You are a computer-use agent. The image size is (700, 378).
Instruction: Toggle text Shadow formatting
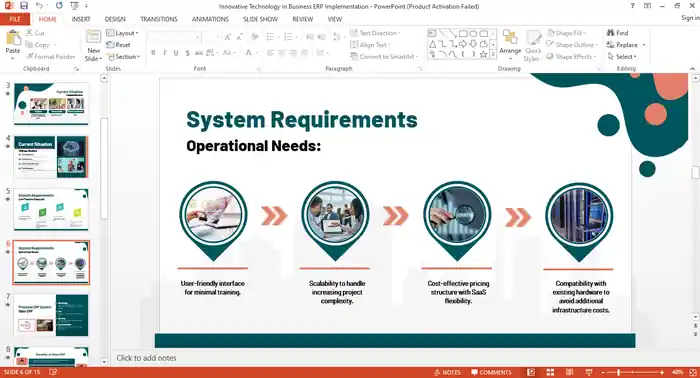[x=188, y=53]
